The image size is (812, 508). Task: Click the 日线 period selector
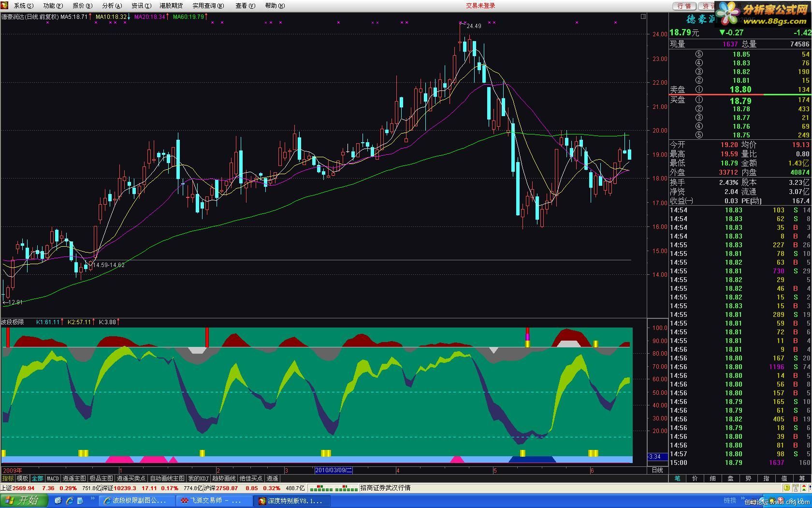(x=657, y=470)
